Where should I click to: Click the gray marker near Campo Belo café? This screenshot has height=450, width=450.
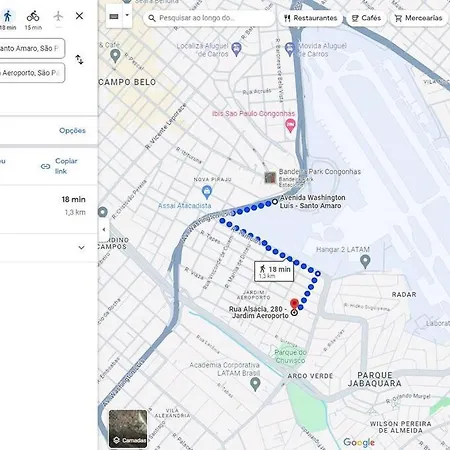point(115,56)
